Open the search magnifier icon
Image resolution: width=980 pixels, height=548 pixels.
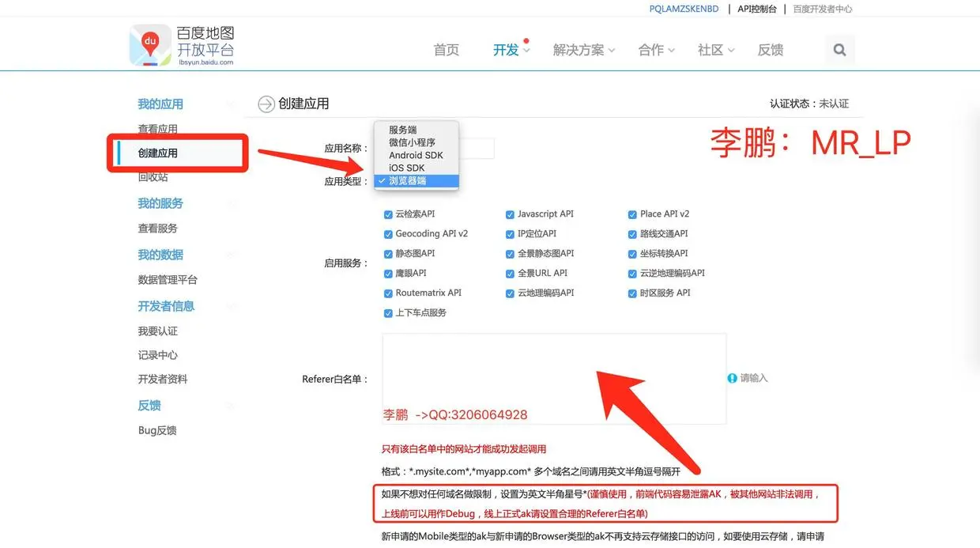point(839,50)
